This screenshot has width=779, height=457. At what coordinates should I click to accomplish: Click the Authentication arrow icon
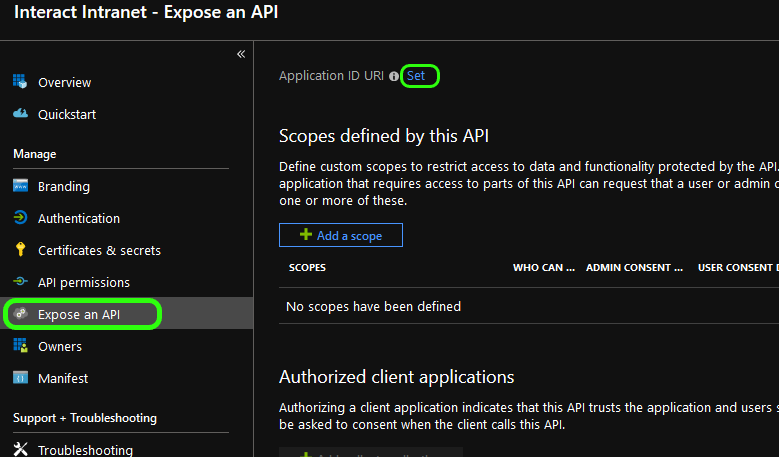(x=20, y=218)
